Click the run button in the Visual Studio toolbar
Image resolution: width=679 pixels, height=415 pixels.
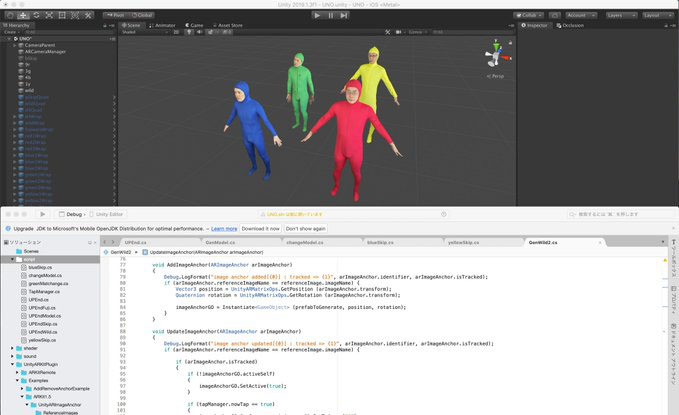click(x=42, y=213)
